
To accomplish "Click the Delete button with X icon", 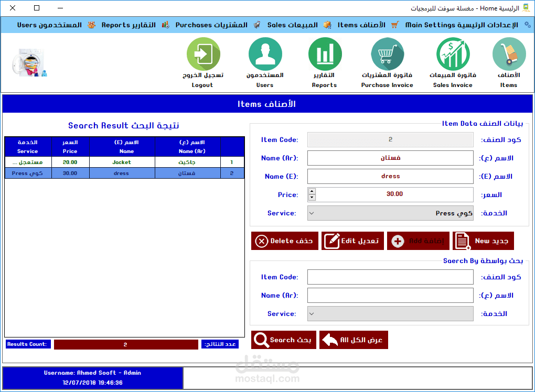I will pos(285,241).
